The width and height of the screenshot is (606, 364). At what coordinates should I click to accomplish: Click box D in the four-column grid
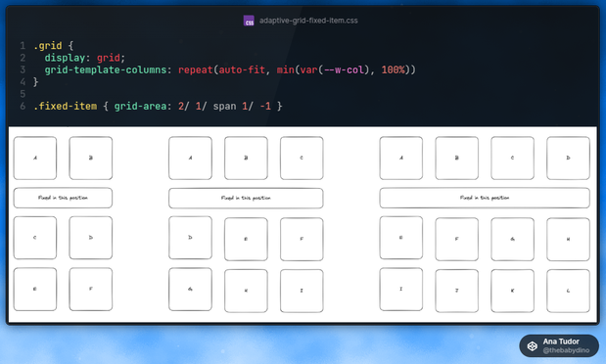click(x=568, y=159)
